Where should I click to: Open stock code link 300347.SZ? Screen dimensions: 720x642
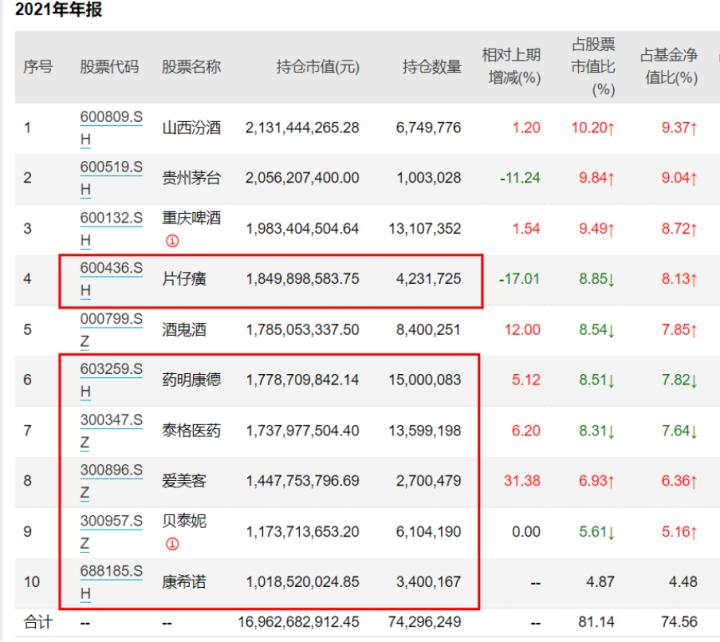(x=111, y=431)
